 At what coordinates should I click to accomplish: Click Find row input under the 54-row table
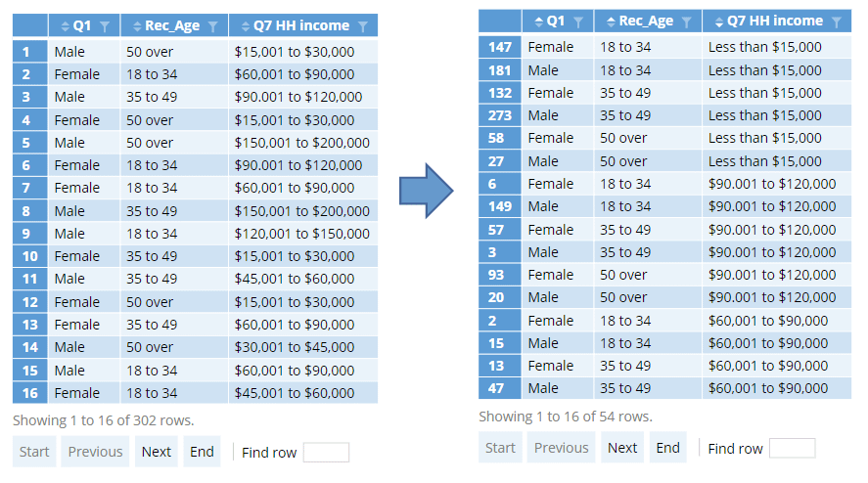tap(792, 448)
